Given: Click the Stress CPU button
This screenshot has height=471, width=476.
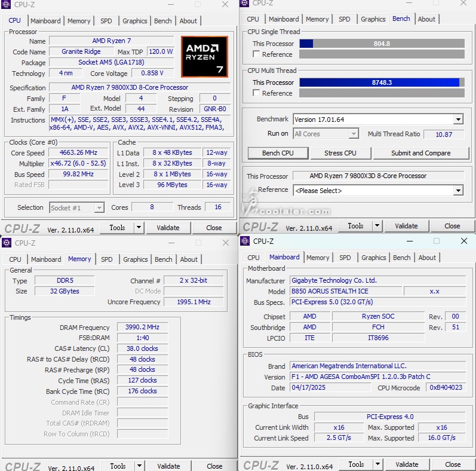Looking at the screenshot, I should coord(340,153).
